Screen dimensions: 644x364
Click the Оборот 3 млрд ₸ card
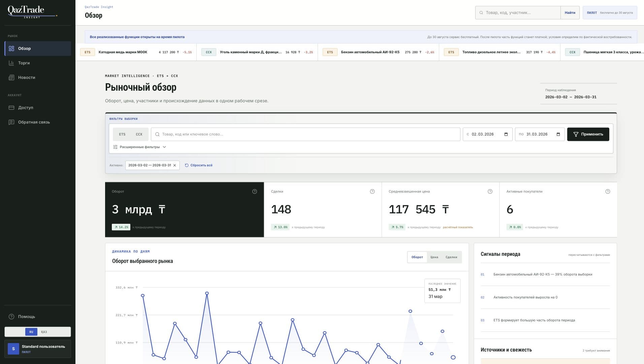(185, 210)
